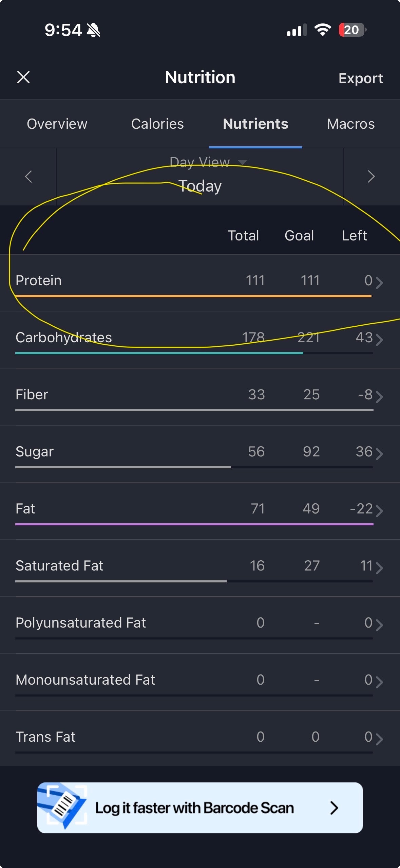Screen dimensions: 400x868
Task: Open Polyunsaturated Fat details chevron
Action: click(379, 625)
